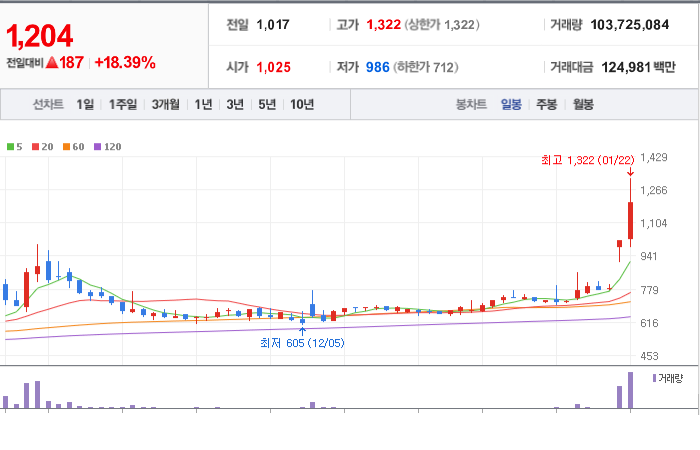700x450 pixels.
Task: Click the 1,429 price axis label
Action: pyautogui.click(x=654, y=157)
